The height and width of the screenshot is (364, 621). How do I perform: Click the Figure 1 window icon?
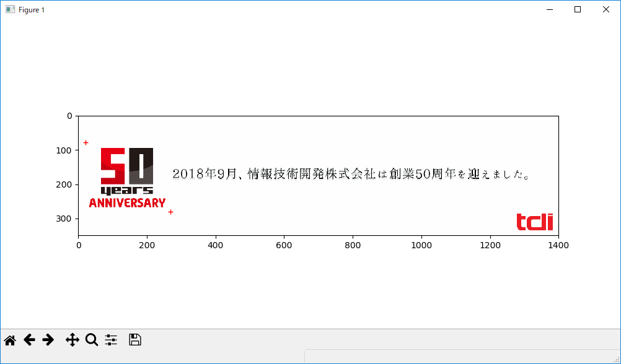click(10, 10)
